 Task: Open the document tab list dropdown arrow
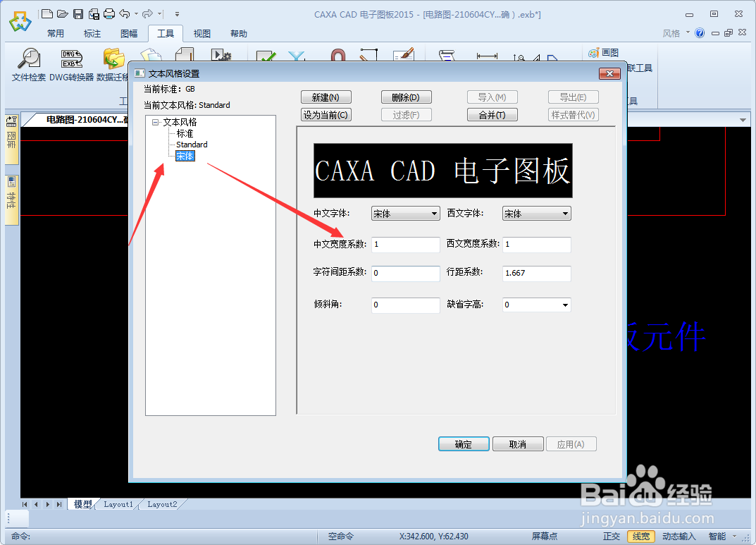(743, 120)
